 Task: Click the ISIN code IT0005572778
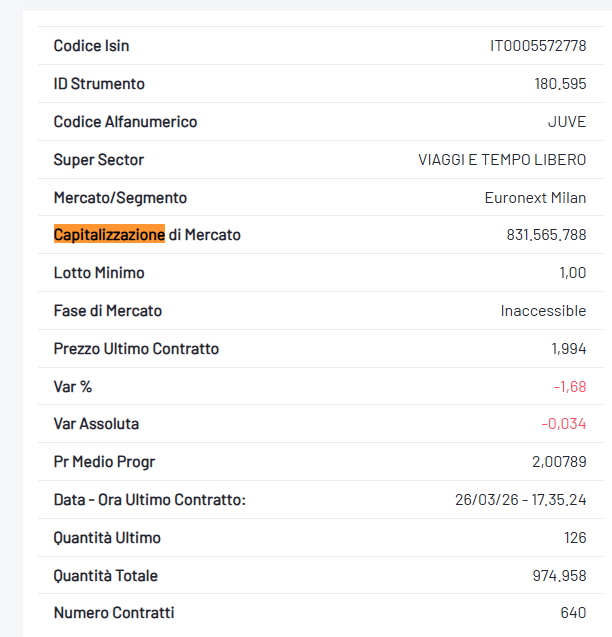point(537,46)
